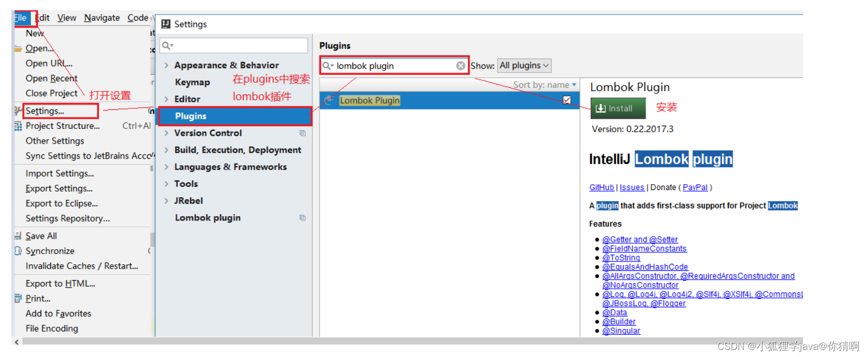Choose Close Project menu entry
Image resolution: width=868 pixels, height=357 pixels.
[x=51, y=93]
